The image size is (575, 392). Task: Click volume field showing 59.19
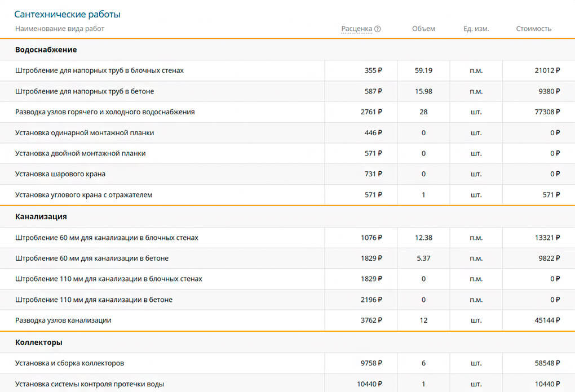(423, 70)
